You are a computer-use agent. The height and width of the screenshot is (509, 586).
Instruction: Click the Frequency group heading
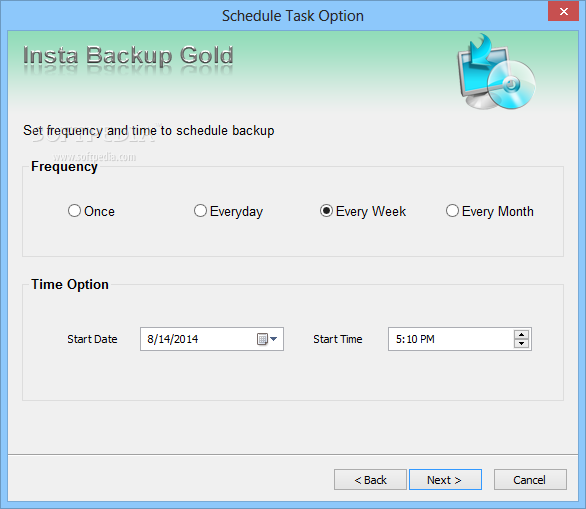point(64,167)
